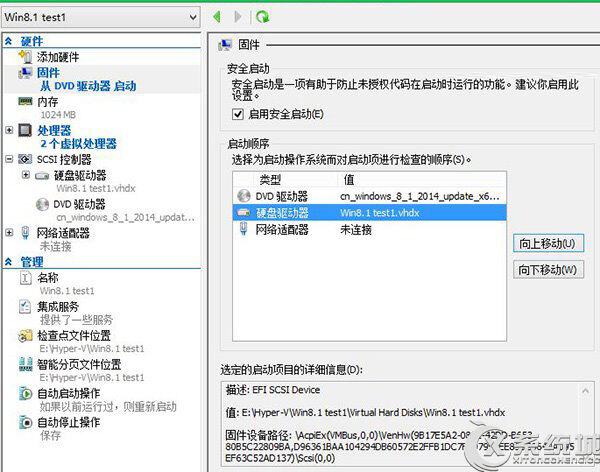Click the 向上移动(U) button

(548, 243)
